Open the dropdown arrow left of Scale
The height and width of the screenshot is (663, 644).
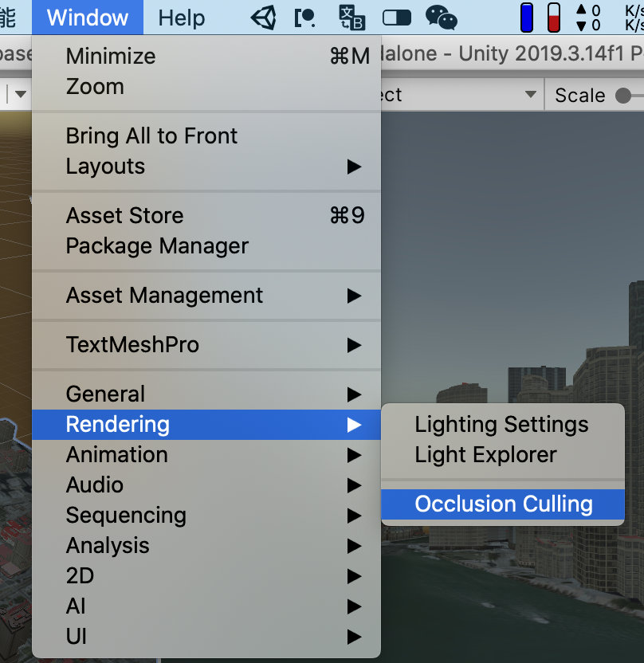(x=530, y=94)
